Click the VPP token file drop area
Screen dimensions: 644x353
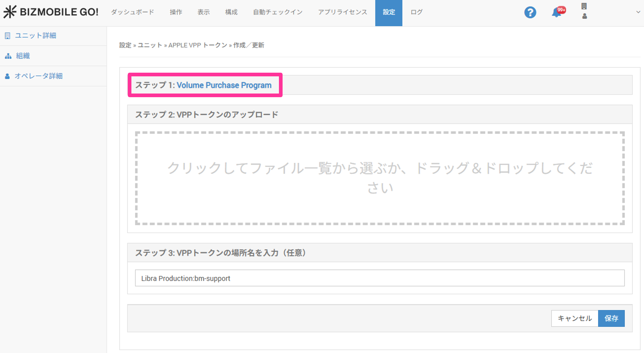pyautogui.click(x=380, y=178)
